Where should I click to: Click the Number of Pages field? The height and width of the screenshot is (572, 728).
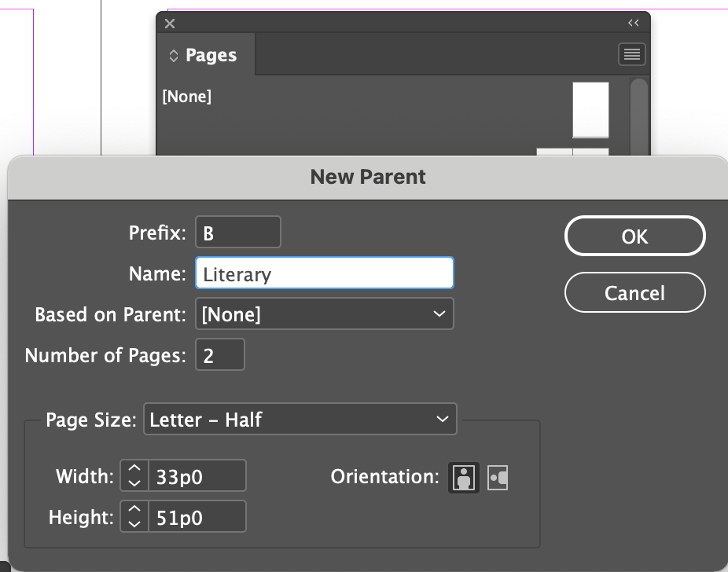pos(220,355)
